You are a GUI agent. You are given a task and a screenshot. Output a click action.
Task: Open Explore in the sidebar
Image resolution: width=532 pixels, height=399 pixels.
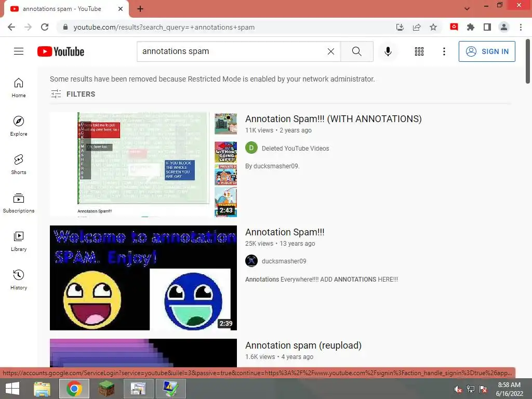pos(19,126)
